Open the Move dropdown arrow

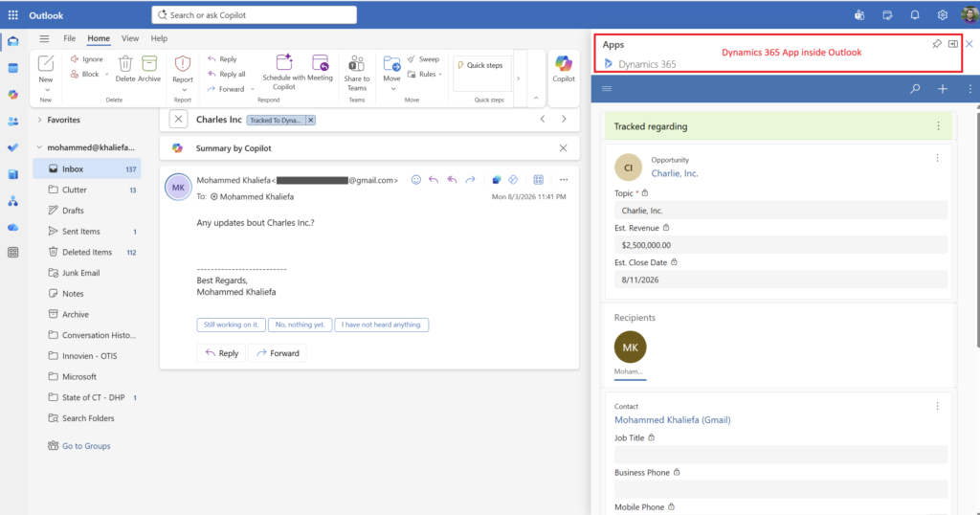[x=393, y=89]
